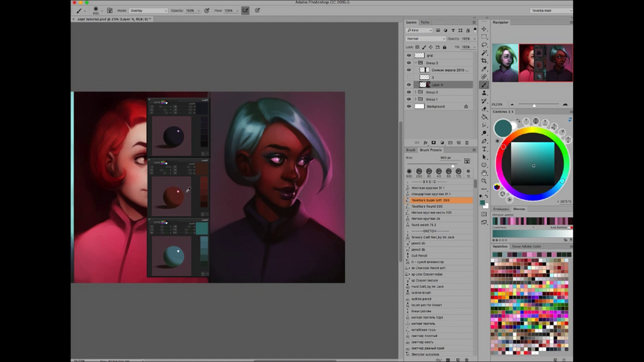Switch to the Brush tab
Screen dimensions: 644x362
[x=410, y=150]
